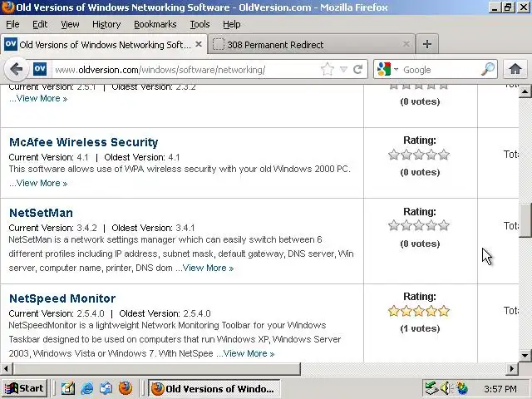Viewport: 532px width, 399px height.
Task: Rate McAfee Wireless Security one star
Action: pos(393,155)
